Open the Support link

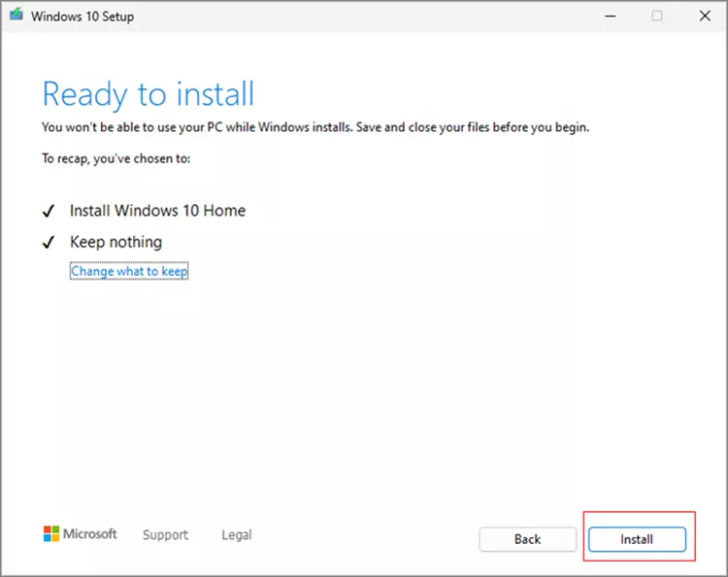[165, 534]
